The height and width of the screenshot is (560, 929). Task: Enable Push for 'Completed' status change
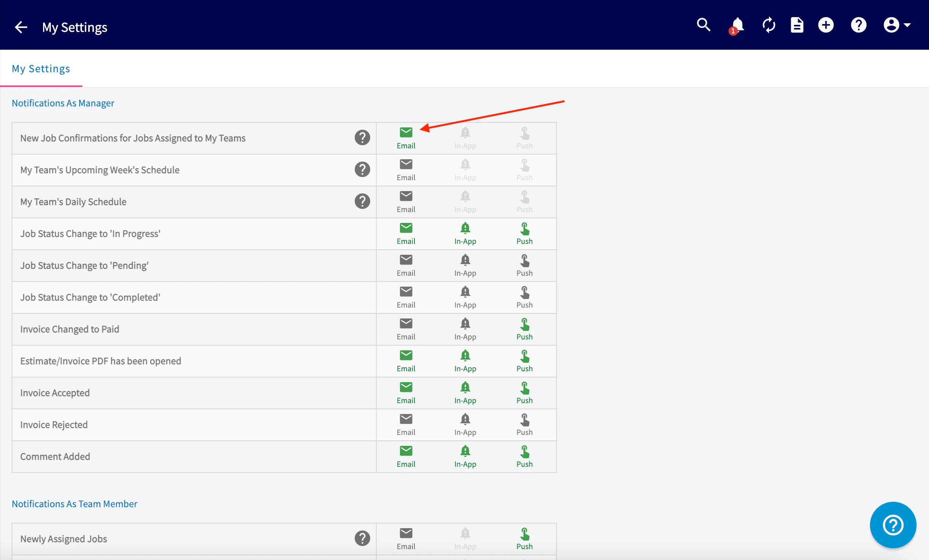click(524, 297)
